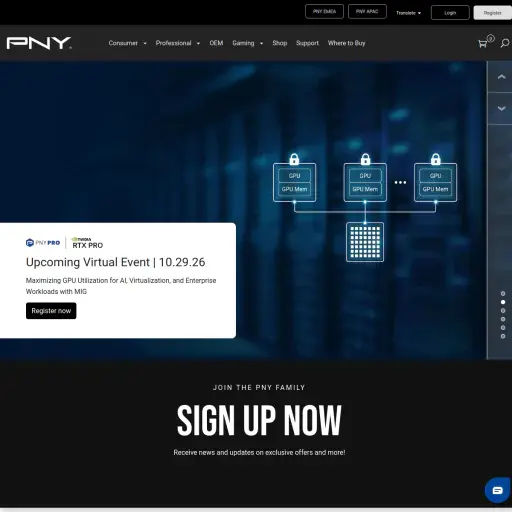
Task: Click 'Maximizing GPU Utilization' description text
Action: tap(121, 286)
